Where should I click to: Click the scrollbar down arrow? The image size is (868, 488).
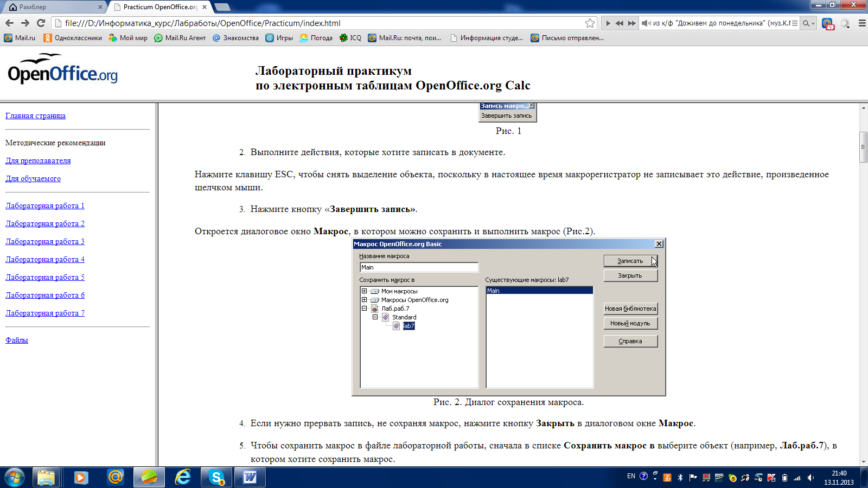(x=863, y=461)
